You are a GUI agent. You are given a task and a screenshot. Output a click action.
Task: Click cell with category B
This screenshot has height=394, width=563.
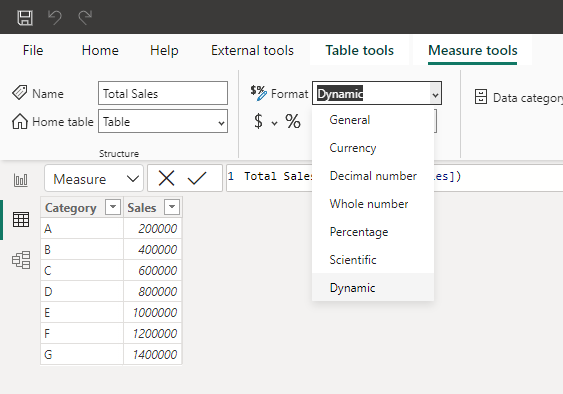pos(82,249)
